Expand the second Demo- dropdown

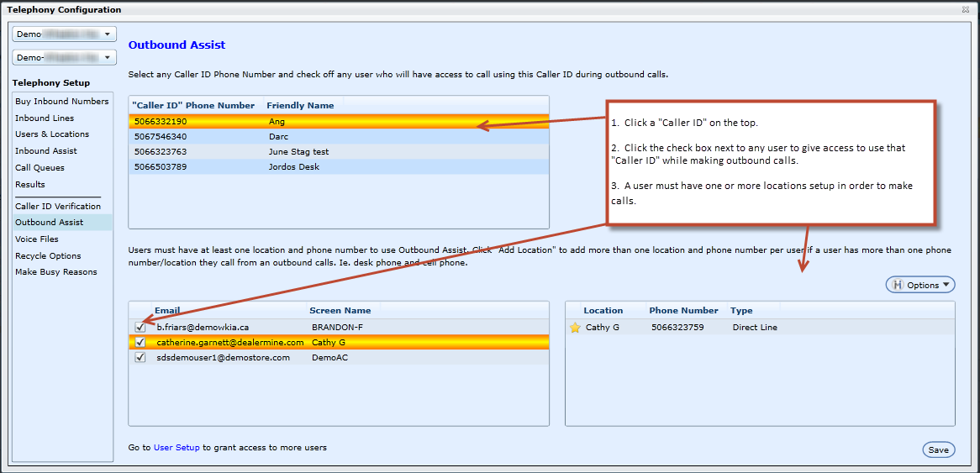click(x=64, y=58)
